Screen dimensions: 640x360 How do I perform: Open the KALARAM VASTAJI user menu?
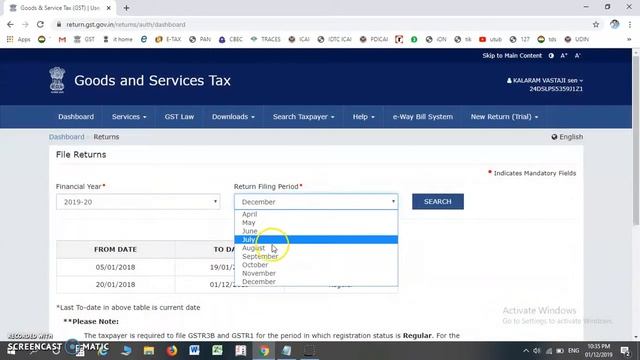(545, 80)
